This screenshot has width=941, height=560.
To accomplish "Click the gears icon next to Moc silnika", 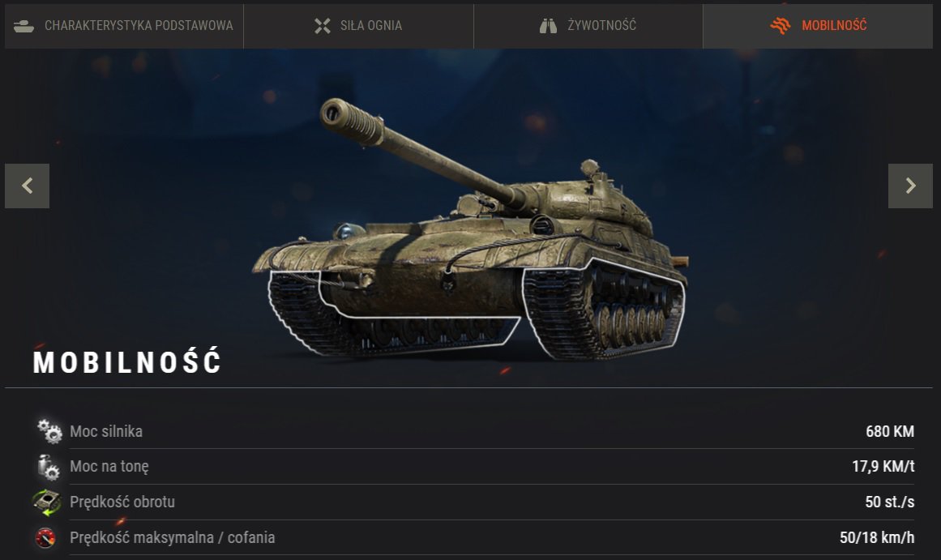I will click(x=49, y=432).
